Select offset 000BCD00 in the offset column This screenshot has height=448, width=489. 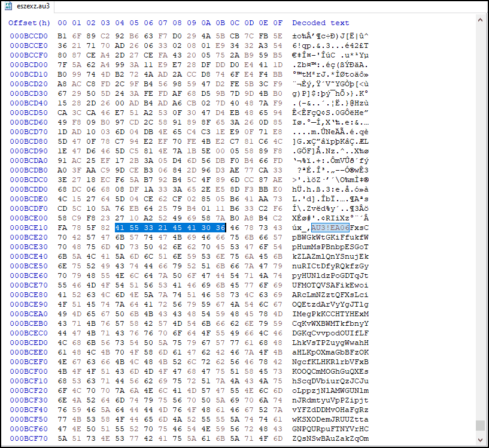(x=29, y=64)
